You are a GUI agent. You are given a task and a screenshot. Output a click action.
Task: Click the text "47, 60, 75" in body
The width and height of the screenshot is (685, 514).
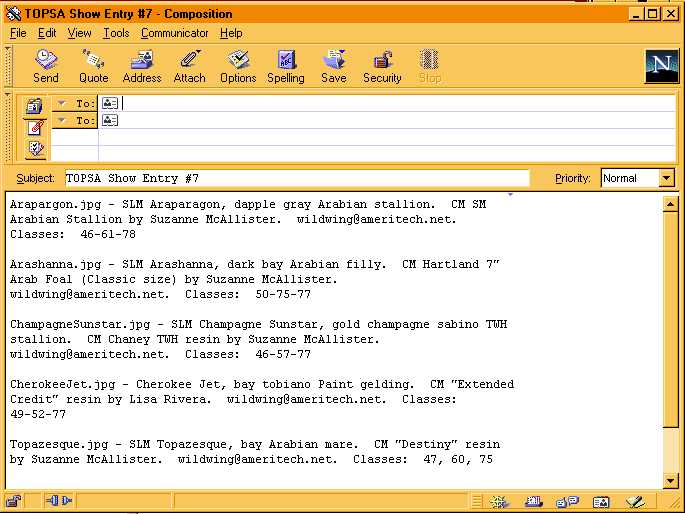click(458, 459)
